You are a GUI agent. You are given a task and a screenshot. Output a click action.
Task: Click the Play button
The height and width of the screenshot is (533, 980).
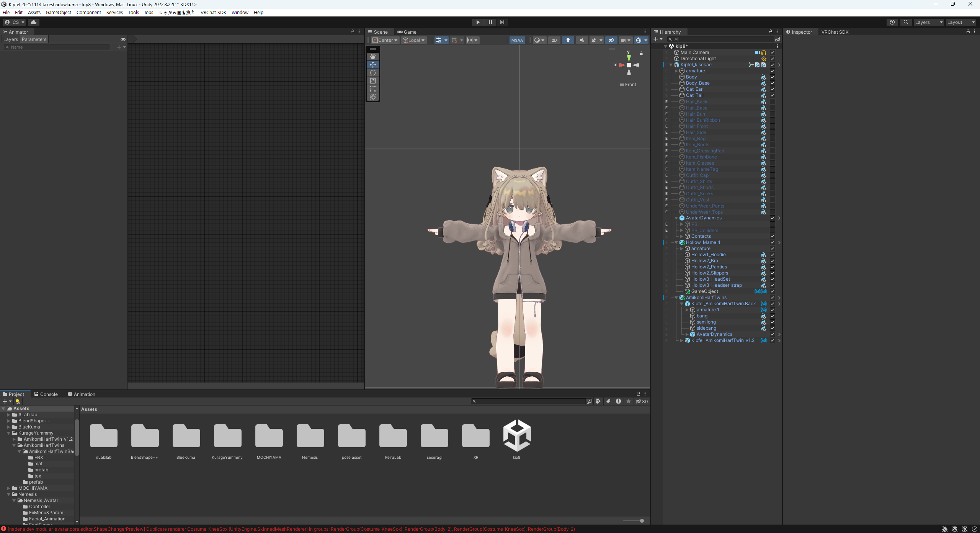pyautogui.click(x=478, y=22)
